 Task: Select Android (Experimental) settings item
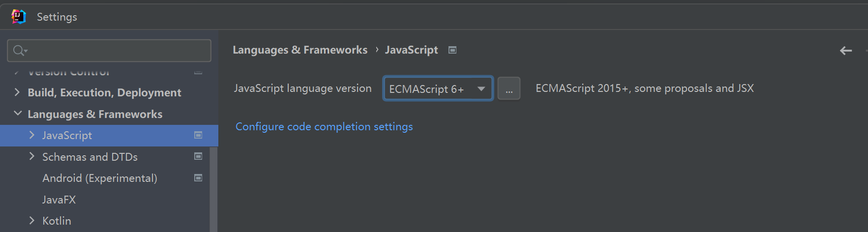(100, 178)
